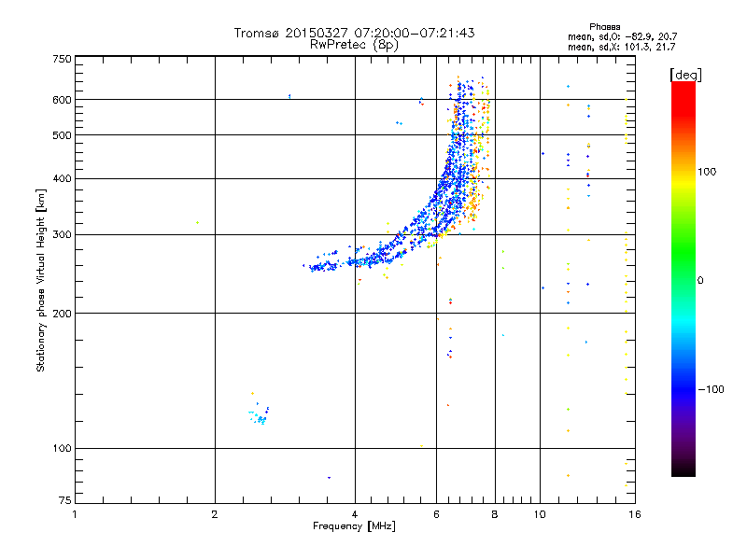Click the -100 label beside the colorbar
Screen dimensions: 747x560
click(711, 389)
